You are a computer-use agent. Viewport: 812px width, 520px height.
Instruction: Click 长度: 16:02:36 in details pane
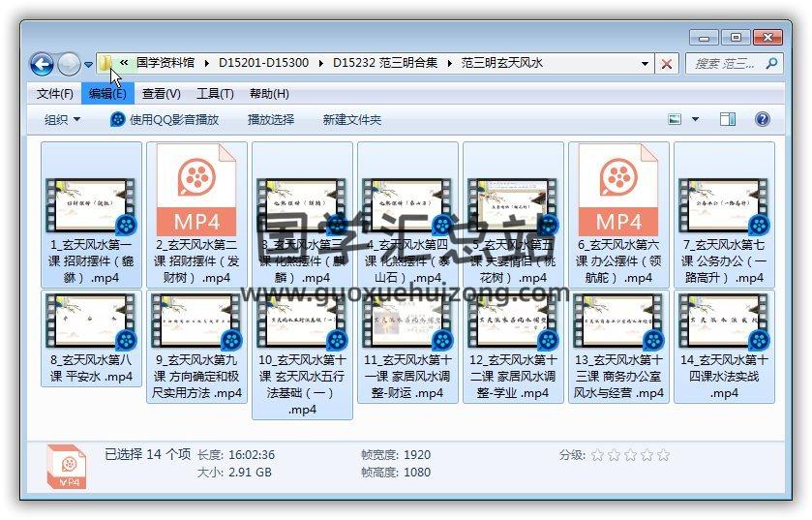pos(235,455)
